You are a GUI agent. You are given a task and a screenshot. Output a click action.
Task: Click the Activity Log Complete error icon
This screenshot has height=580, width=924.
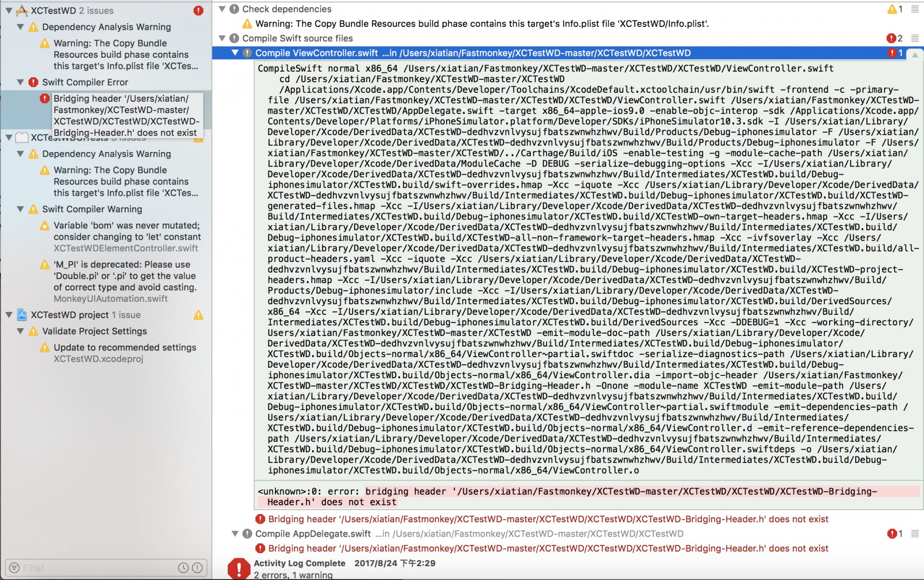(238, 568)
